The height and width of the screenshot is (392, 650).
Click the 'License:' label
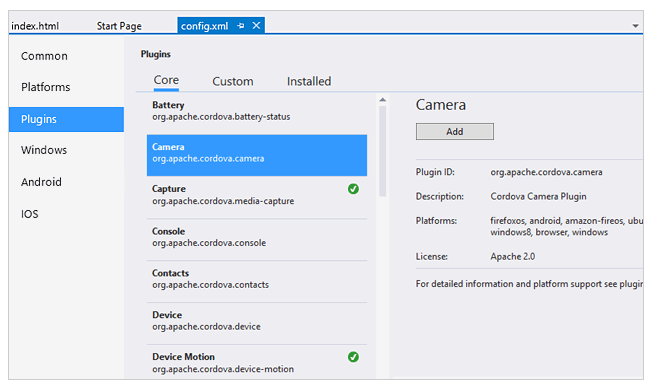coord(432,257)
